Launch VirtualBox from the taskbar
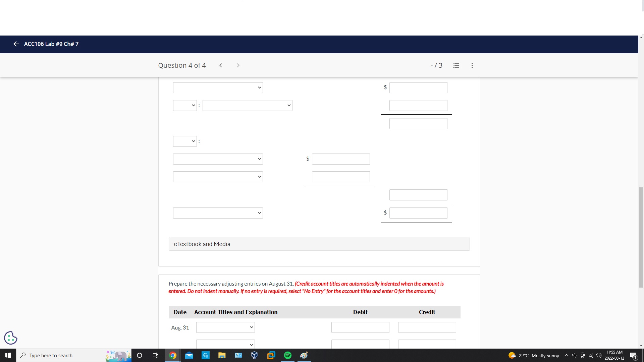644x362 pixels. pyautogui.click(x=254, y=355)
